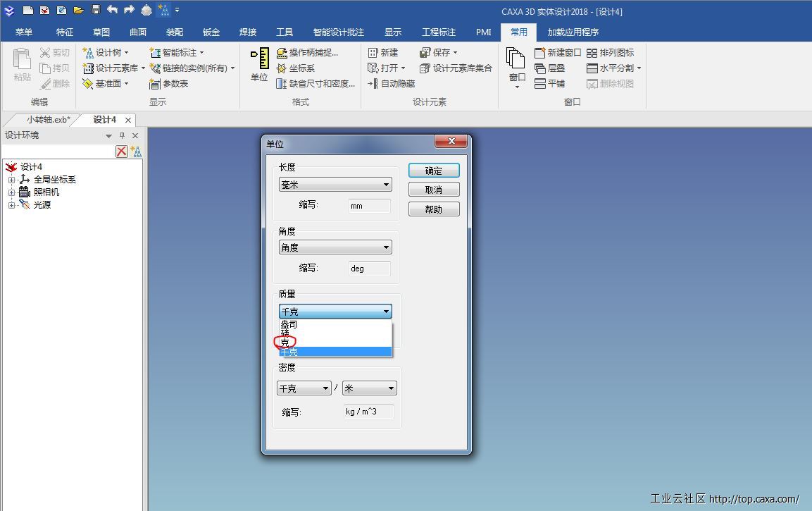Open the 长度 unit dropdown
This screenshot has width=812, height=511.
(x=335, y=185)
